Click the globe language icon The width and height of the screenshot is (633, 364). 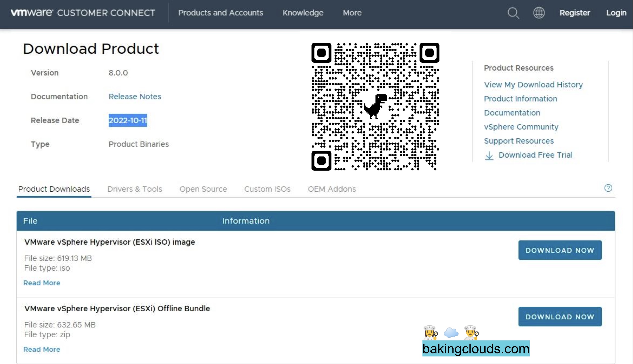(x=539, y=13)
